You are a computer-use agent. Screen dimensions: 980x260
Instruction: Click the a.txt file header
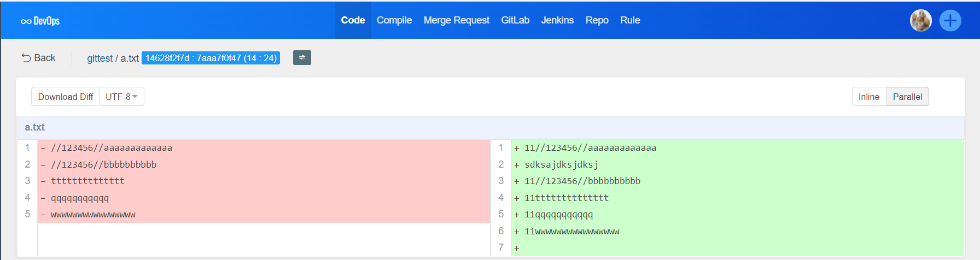click(x=34, y=127)
